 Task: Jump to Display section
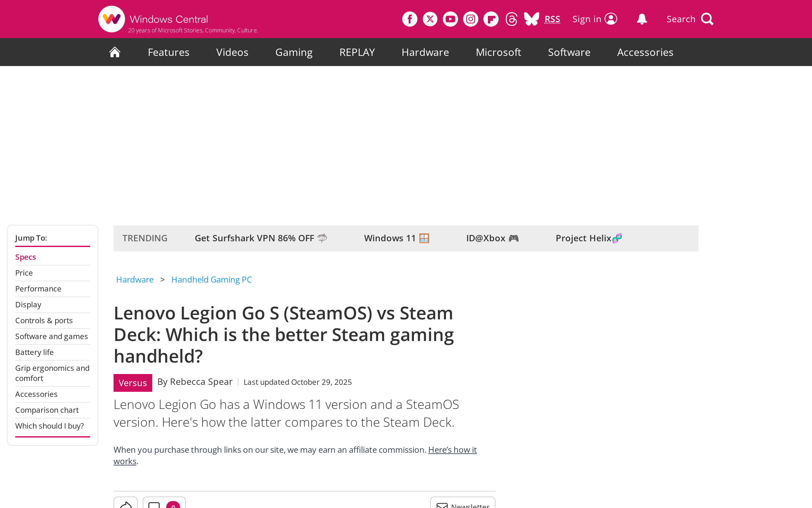(x=28, y=305)
